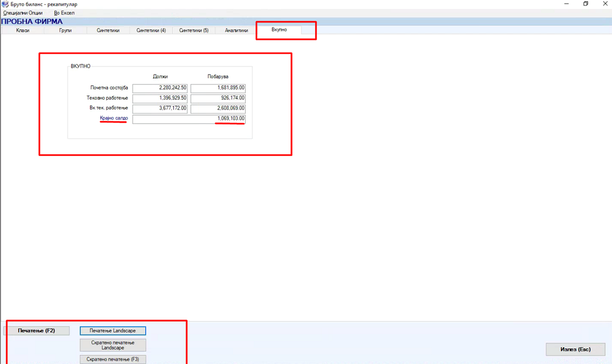Select the Вкупно tab
612x364 pixels.
tap(279, 29)
